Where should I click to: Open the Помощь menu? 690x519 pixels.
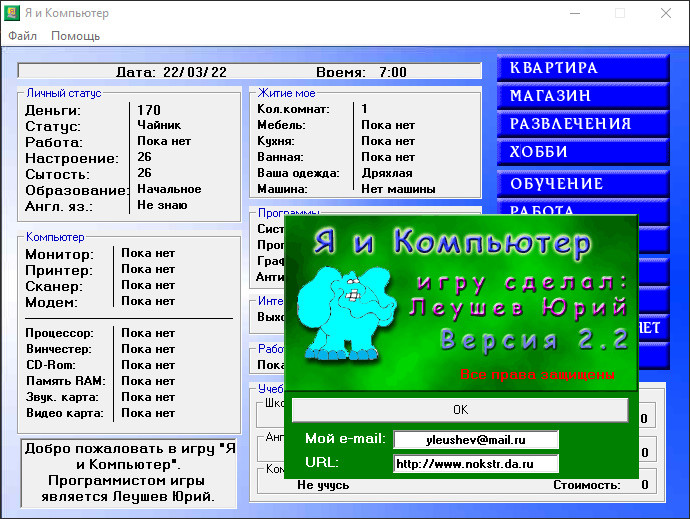(x=75, y=36)
